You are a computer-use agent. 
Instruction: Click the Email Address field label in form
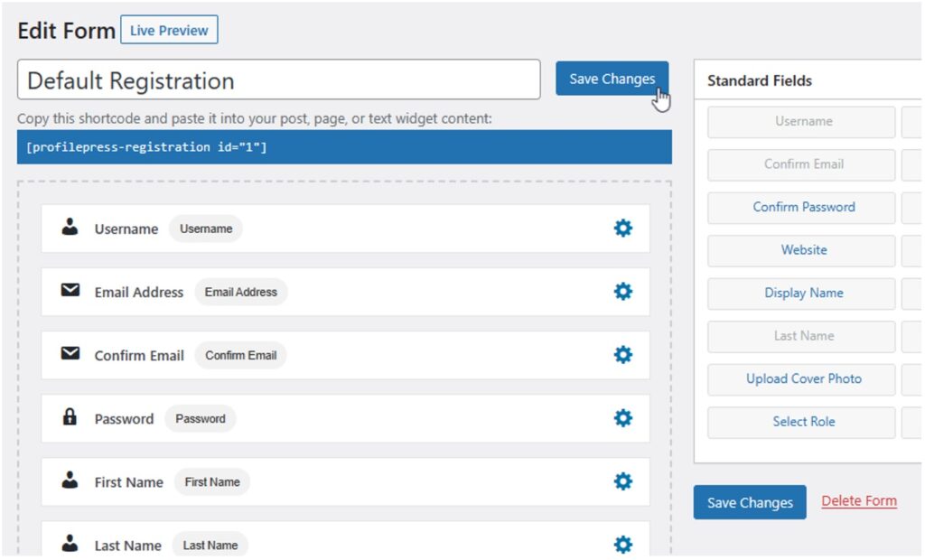pyautogui.click(x=138, y=292)
